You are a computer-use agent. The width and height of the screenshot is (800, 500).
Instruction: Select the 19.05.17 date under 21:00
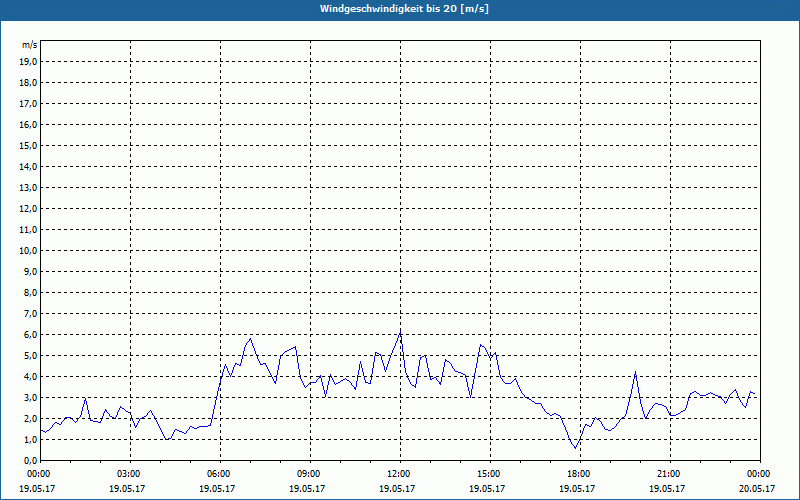coord(667,488)
